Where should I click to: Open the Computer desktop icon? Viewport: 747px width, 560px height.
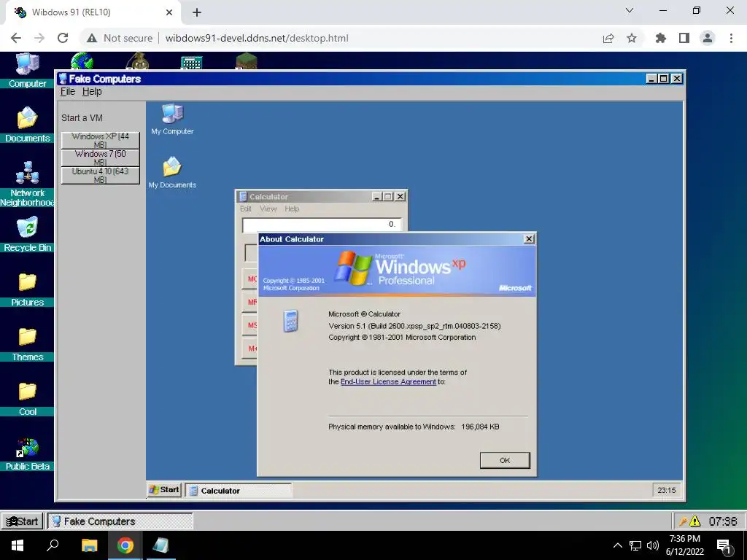[27, 71]
